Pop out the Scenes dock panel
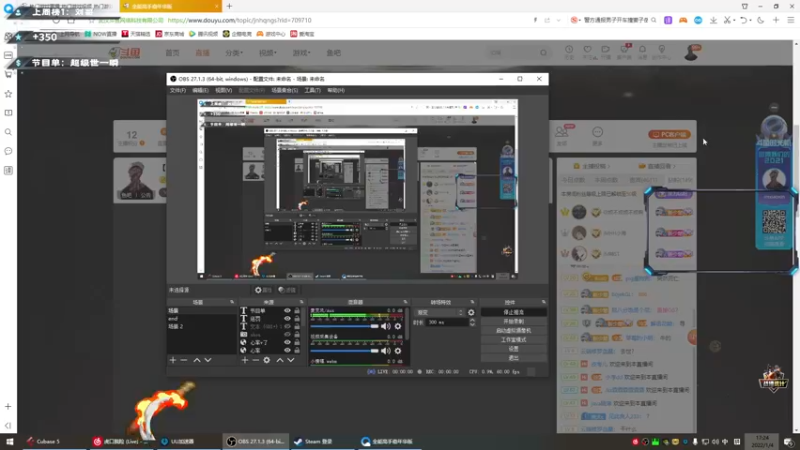 click(x=232, y=302)
